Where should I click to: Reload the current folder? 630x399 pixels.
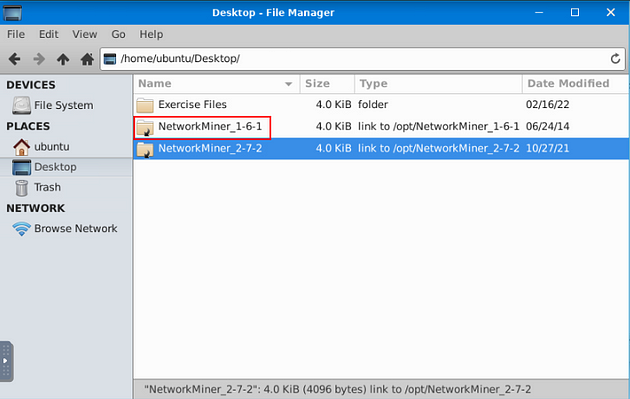(x=615, y=59)
